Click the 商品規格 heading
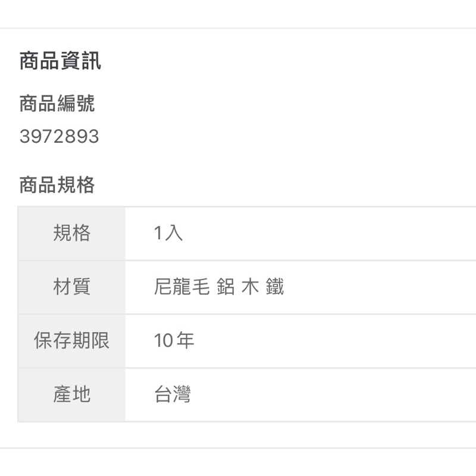 point(57,185)
